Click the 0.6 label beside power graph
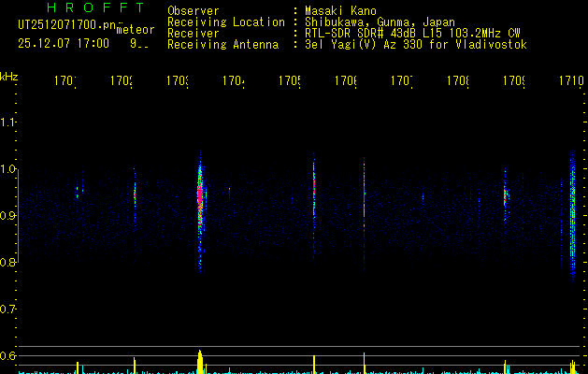Screen dimensions: 588x374 (x=8, y=355)
